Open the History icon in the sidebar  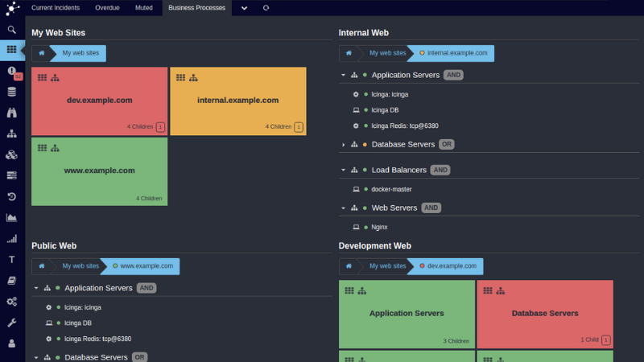click(x=12, y=196)
